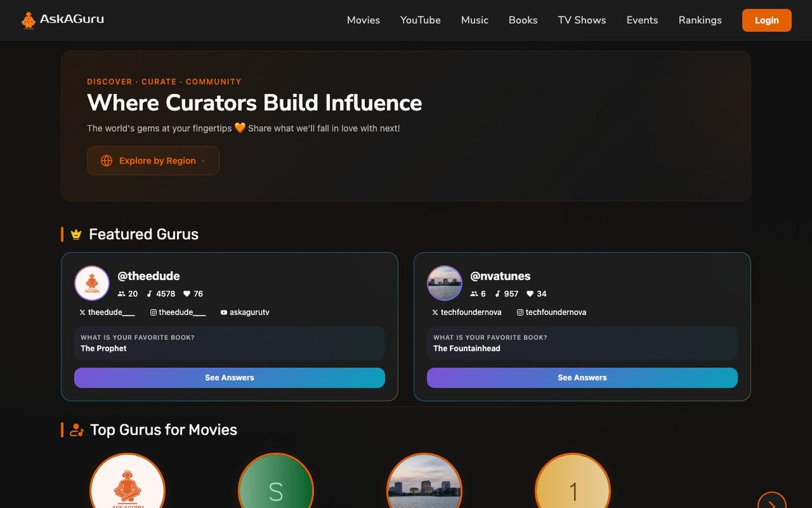Click the heart likes icon for nvatunes
Image resolution: width=812 pixels, height=508 pixels.
click(530, 294)
